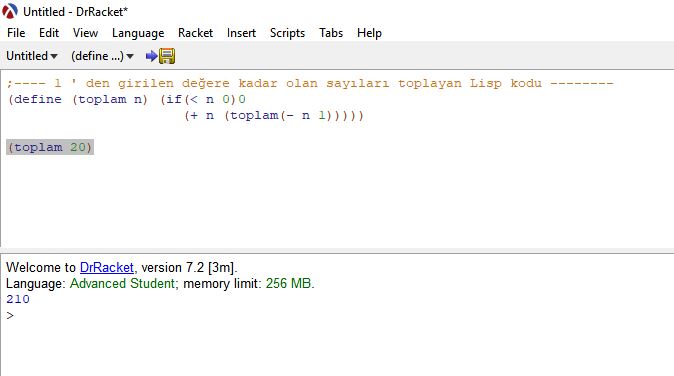Open the Language menu

[138, 33]
